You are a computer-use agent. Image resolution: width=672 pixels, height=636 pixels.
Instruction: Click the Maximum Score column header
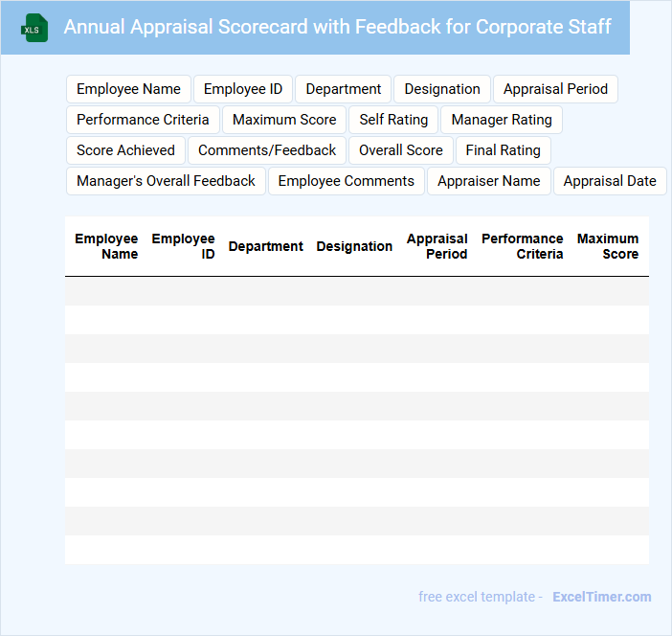608,246
